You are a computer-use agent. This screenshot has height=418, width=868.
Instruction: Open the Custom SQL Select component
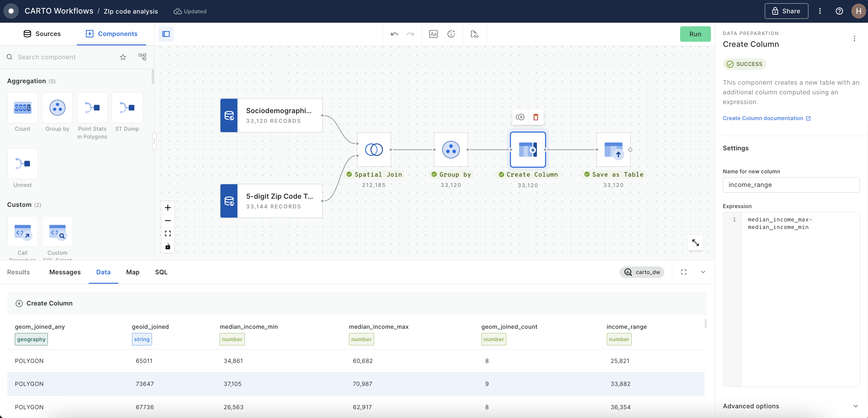click(x=57, y=231)
